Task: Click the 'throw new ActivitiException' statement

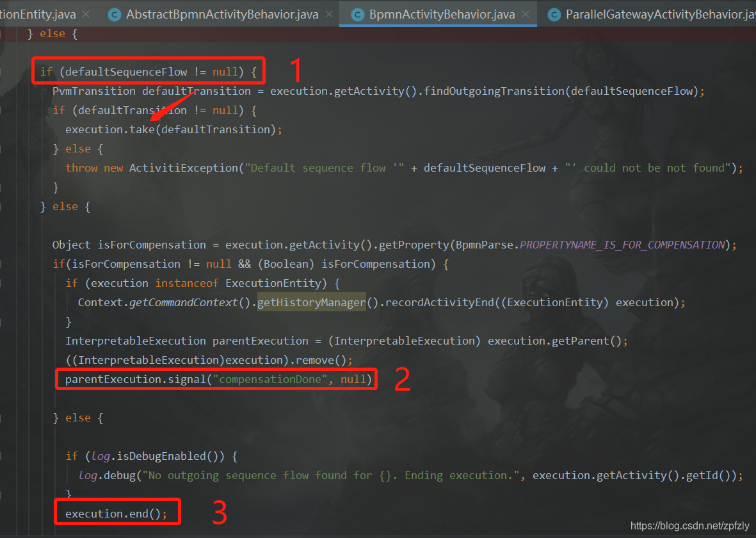Action: (x=152, y=168)
